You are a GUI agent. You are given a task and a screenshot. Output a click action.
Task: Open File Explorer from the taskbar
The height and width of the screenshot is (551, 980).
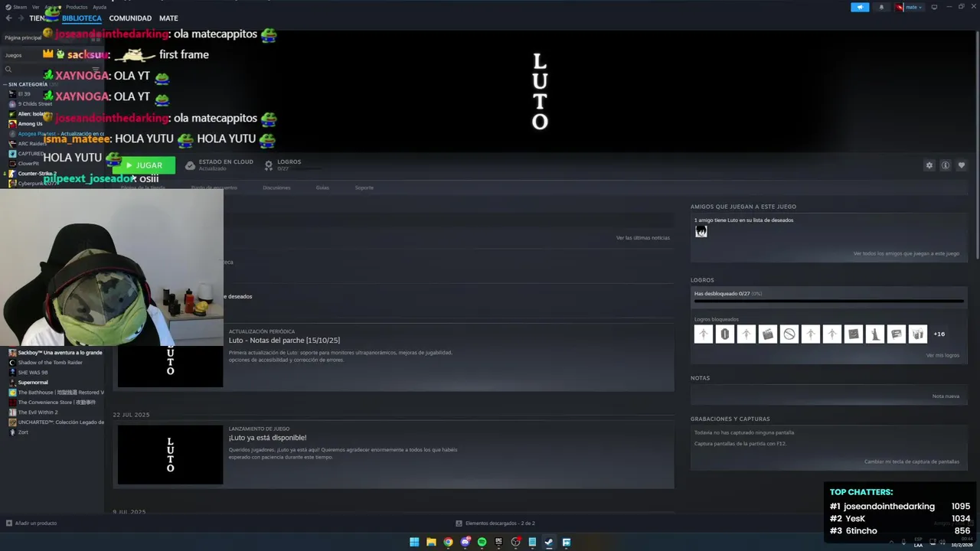[431, 542]
